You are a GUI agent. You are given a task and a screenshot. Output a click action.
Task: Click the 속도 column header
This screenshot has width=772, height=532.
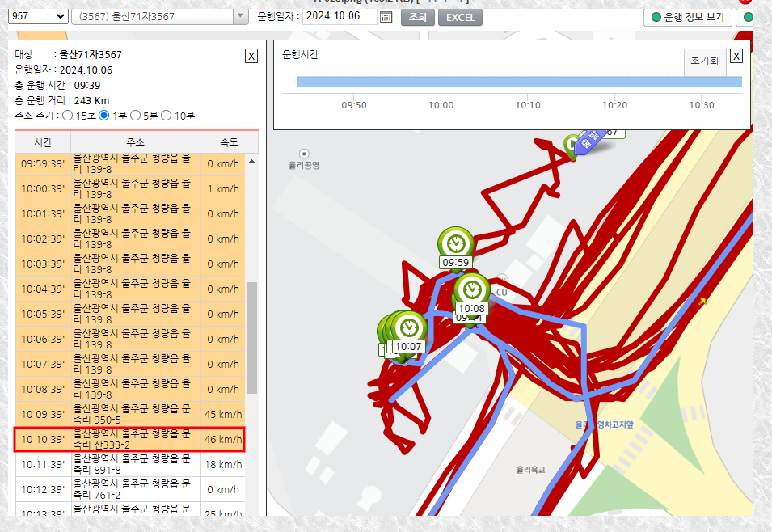[x=229, y=142]
